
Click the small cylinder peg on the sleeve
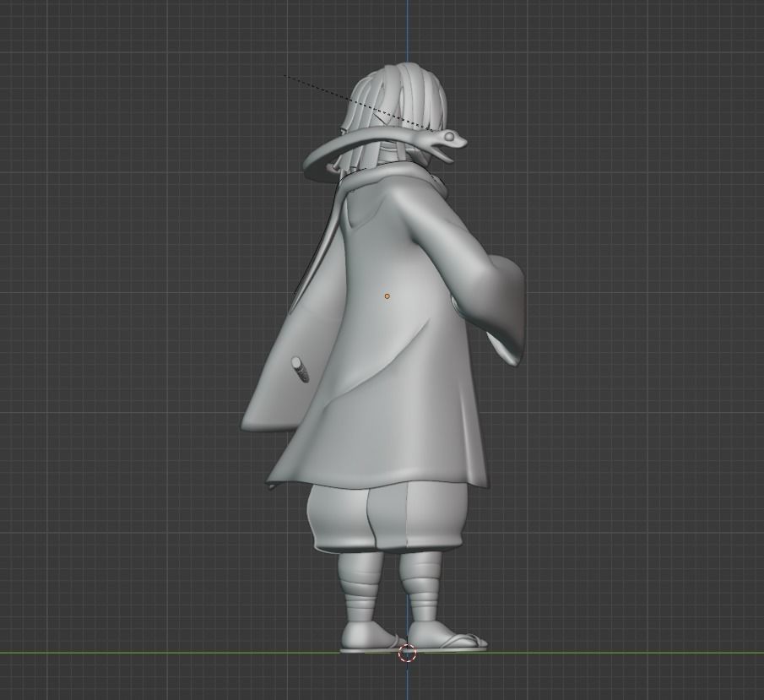(x=301, y=370)
